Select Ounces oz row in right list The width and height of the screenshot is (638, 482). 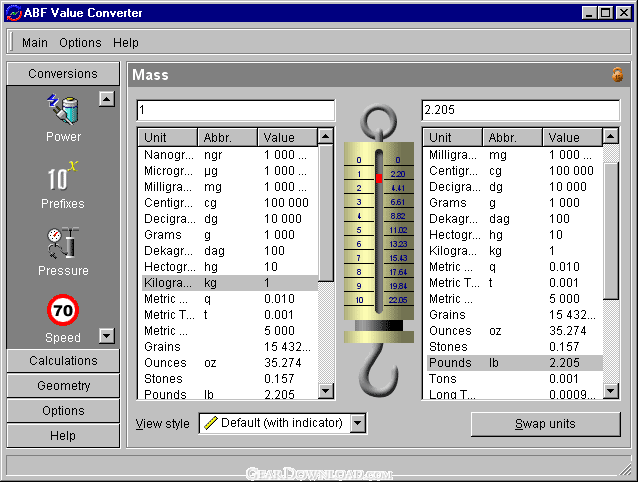(x=513, y=331)
